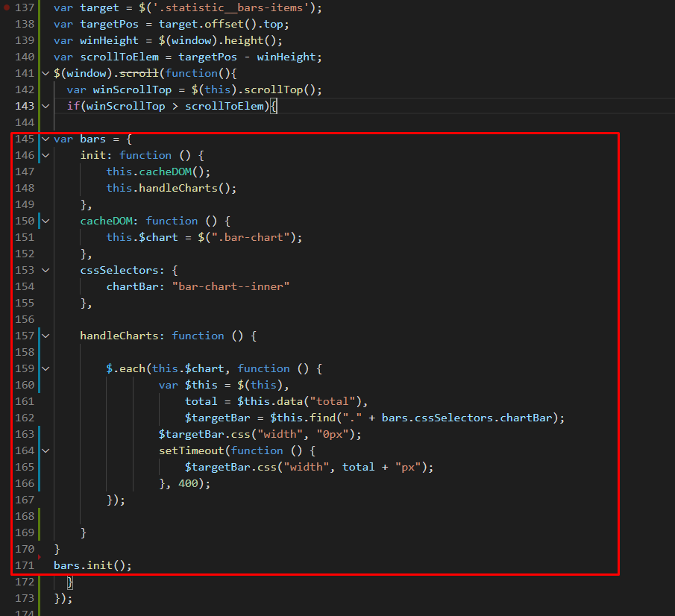Fold the handleCharts function at line 157
This screenshot has height=616, width=675.
pos(45,336)
